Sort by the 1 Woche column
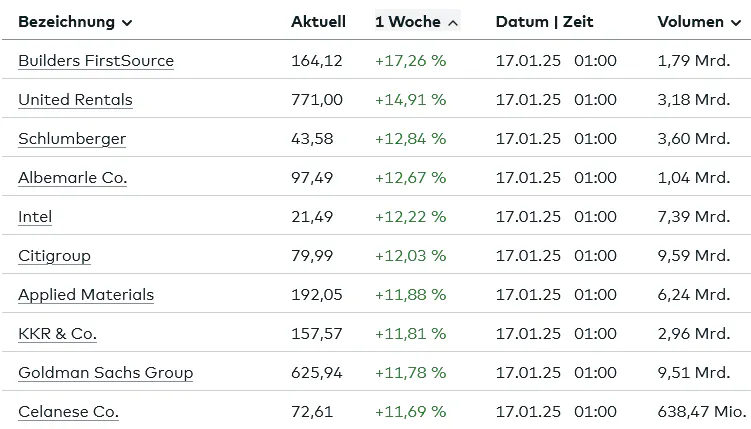 tap(417, 22)
